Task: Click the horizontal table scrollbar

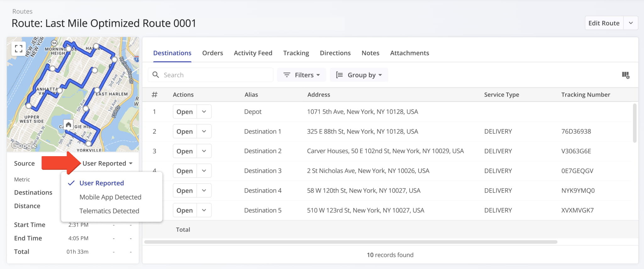Action: 351,242
